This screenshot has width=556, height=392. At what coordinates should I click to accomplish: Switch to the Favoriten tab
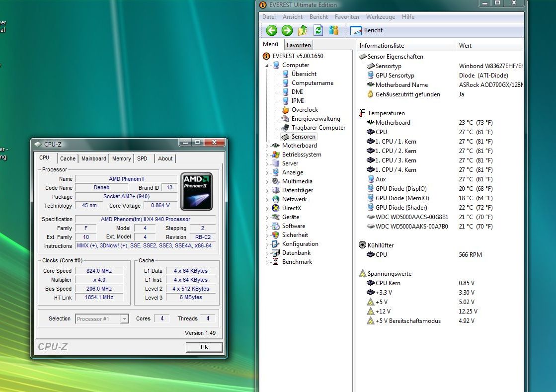(299, 45)
